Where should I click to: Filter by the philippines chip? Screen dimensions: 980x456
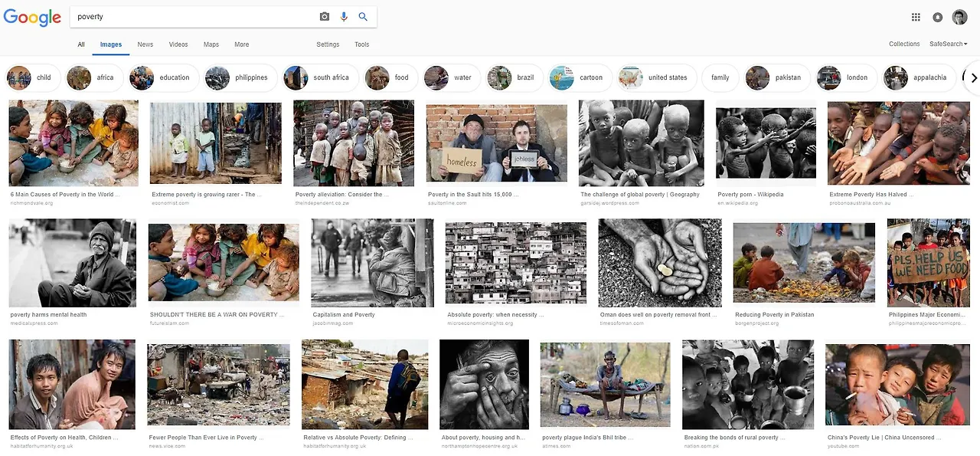click(x=240, y=77)
